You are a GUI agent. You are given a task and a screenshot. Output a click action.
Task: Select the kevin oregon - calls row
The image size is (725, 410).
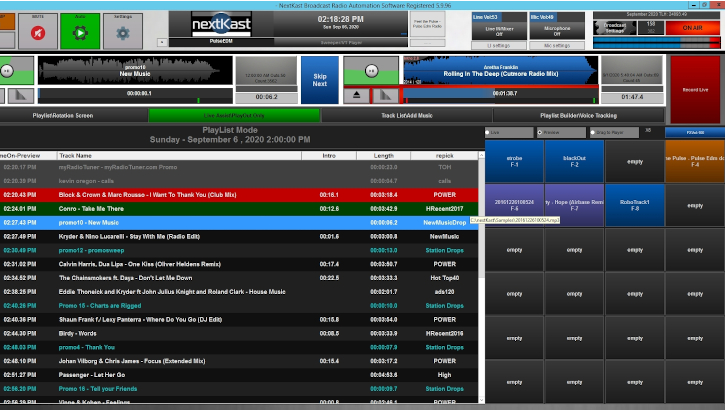pyautogui.click(x=239, y=181)
